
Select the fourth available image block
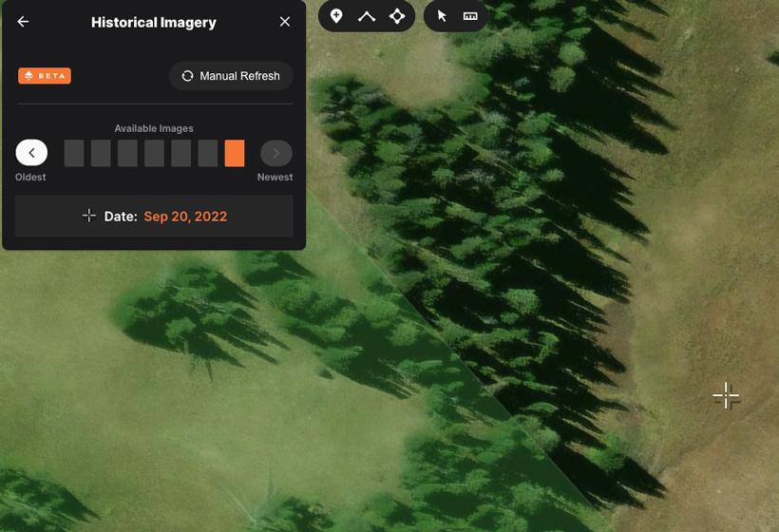pyautogui.click(x=154, y=153)
